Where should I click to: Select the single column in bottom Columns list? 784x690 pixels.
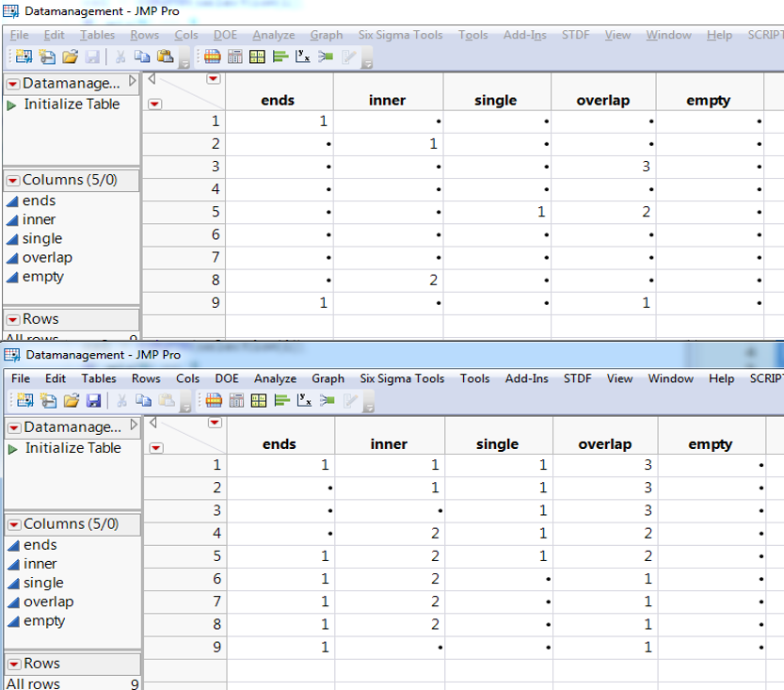(43, 583)
